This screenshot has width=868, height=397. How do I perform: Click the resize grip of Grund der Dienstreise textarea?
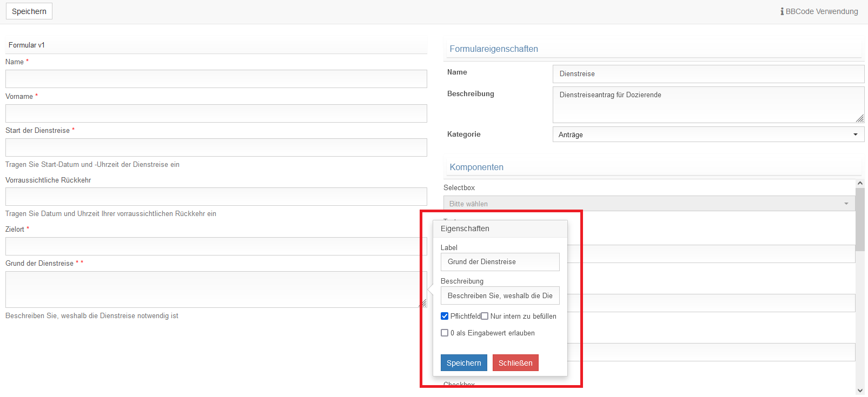click(423, 304)
